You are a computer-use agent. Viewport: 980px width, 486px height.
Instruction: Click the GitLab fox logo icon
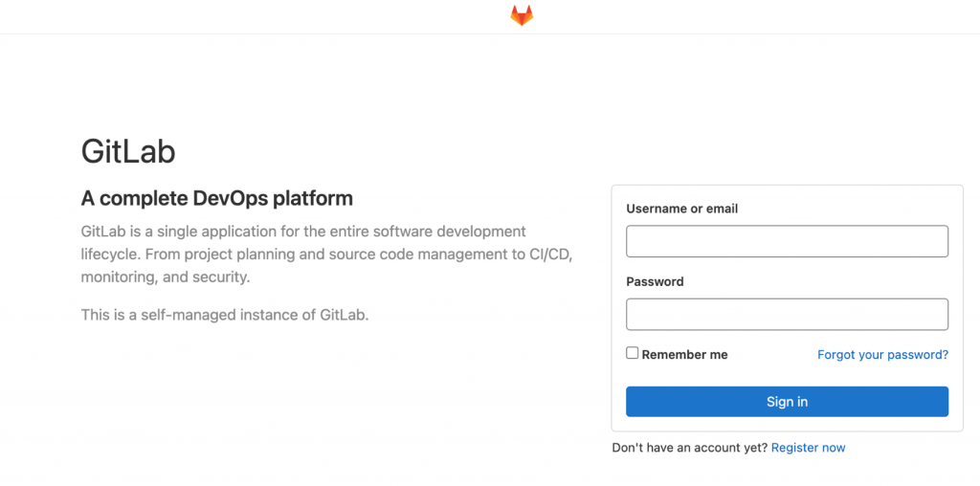[x=522, y=15]
